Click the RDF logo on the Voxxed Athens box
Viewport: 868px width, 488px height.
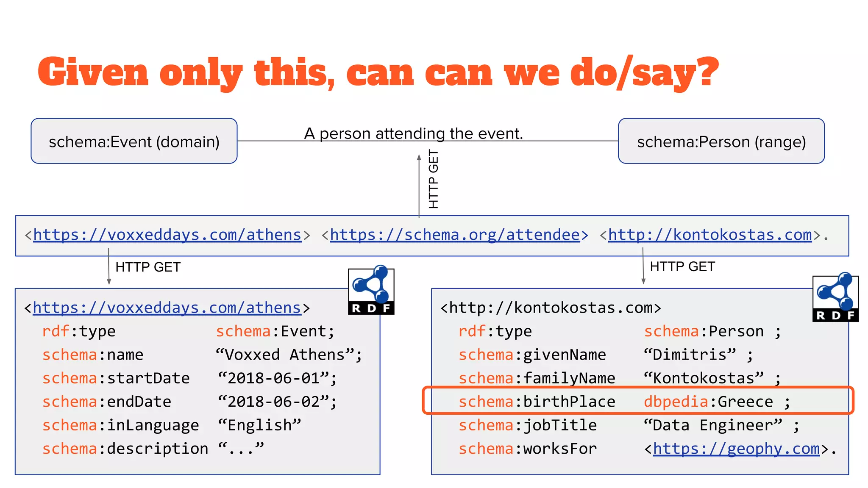click(371, 291)
